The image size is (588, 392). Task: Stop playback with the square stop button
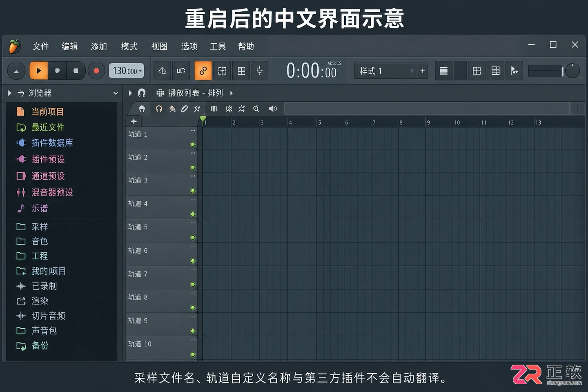click(76, 71)
